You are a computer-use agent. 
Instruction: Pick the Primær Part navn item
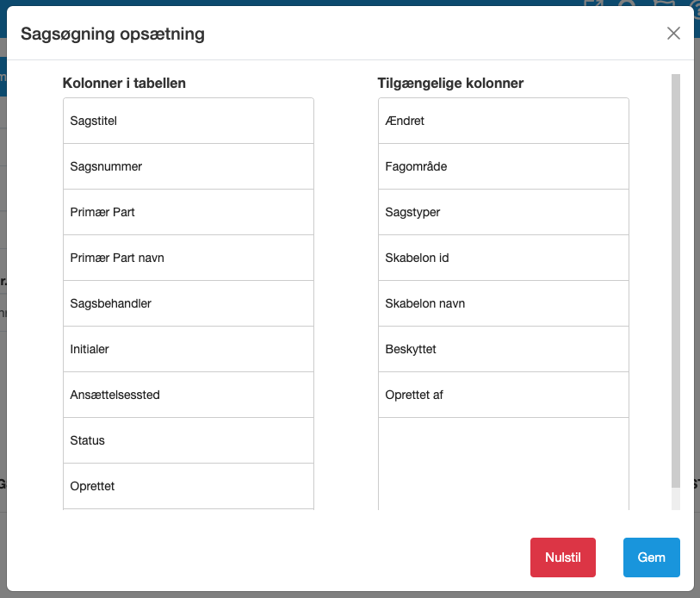pyautogui.click(x=188, y=258)
